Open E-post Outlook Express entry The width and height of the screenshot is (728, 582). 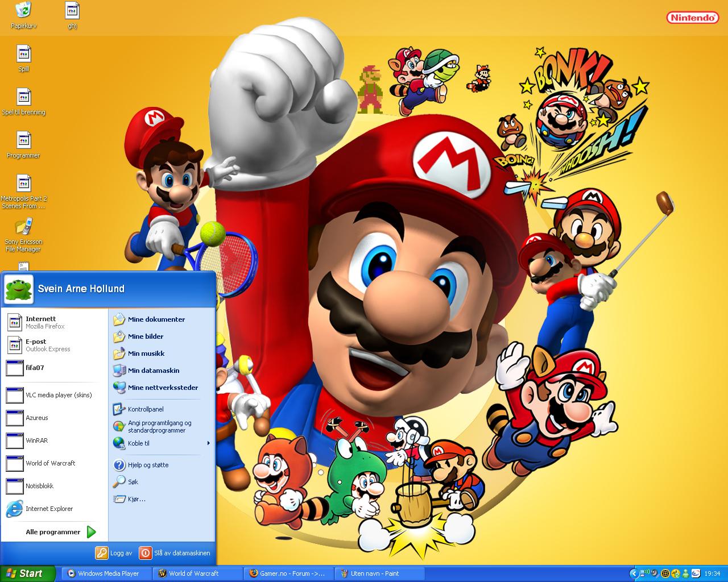click(x=55, y=345)
